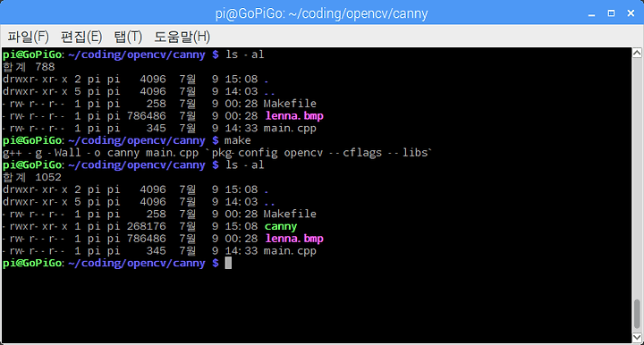Open the 편집(E) menu
The height and width of the screenshot is (345, 644).
coord(81,37)
